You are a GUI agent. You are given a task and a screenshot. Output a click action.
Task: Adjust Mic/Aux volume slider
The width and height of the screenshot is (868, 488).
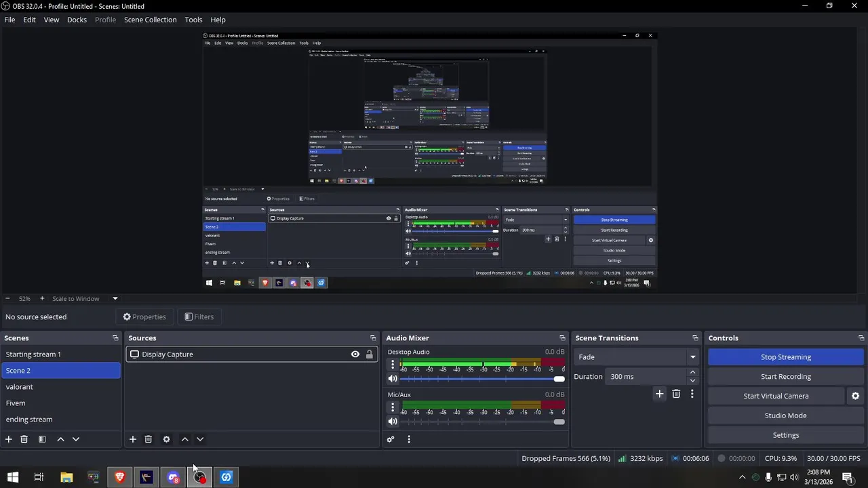483,422
